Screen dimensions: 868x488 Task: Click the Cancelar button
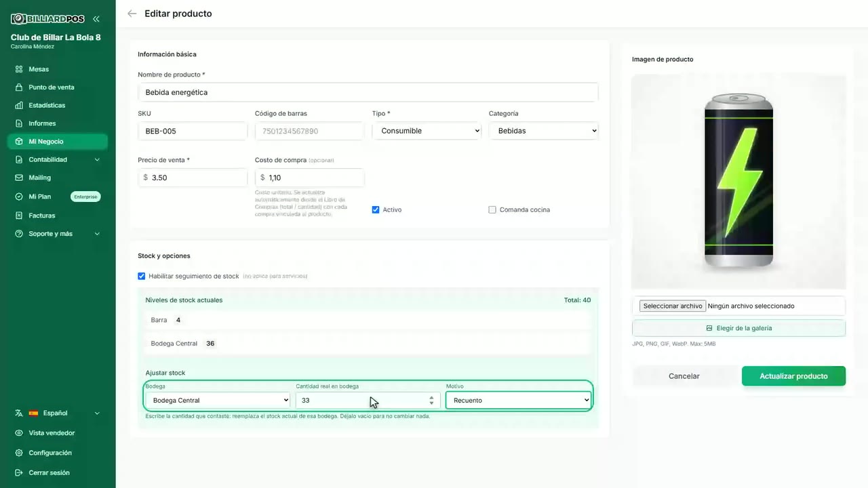click(x=684, y=376)
